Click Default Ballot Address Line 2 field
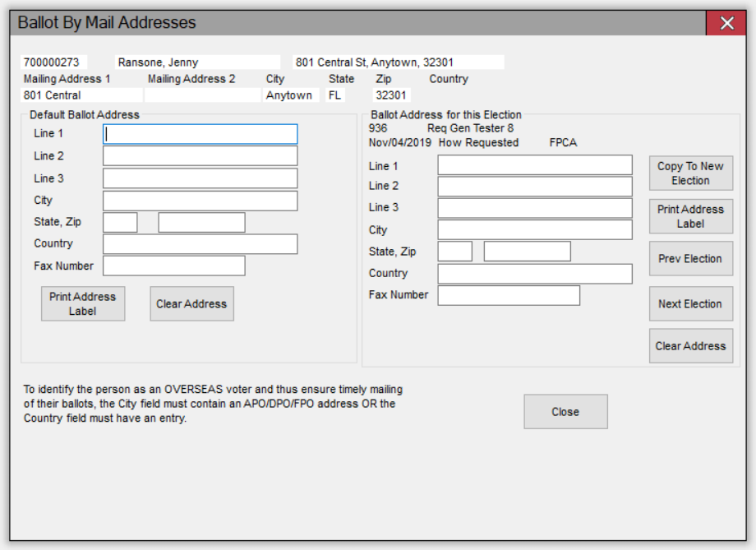Viewport: 756px width, 550px height. [x=200, y=156]
